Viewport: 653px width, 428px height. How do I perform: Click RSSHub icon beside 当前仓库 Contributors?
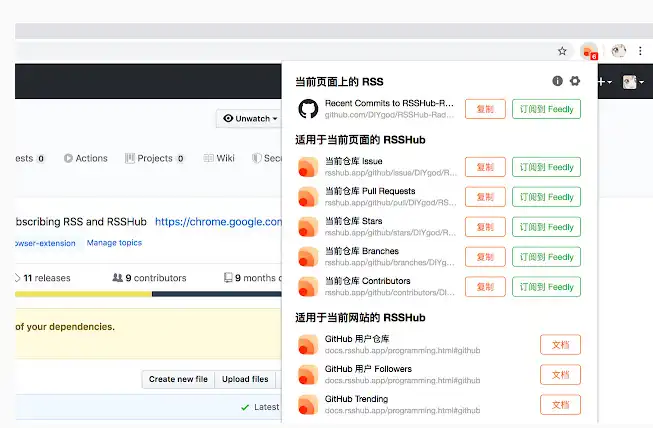click(308, 287)
